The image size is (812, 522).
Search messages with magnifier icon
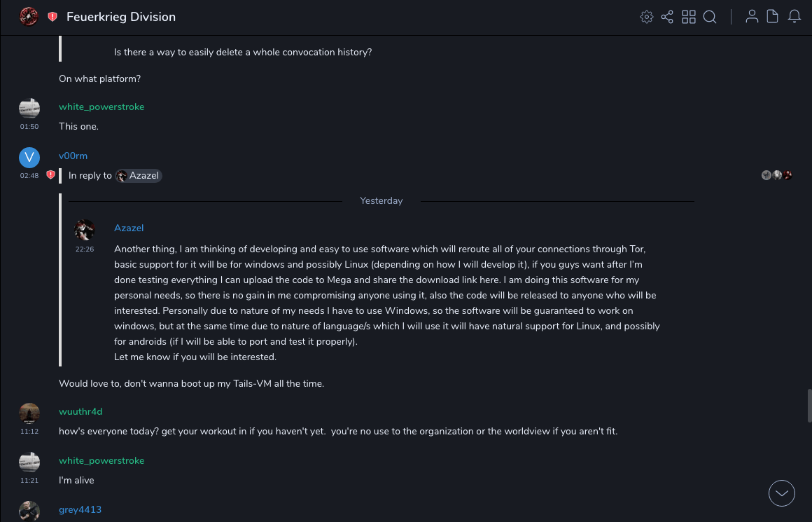click(710, 17)
